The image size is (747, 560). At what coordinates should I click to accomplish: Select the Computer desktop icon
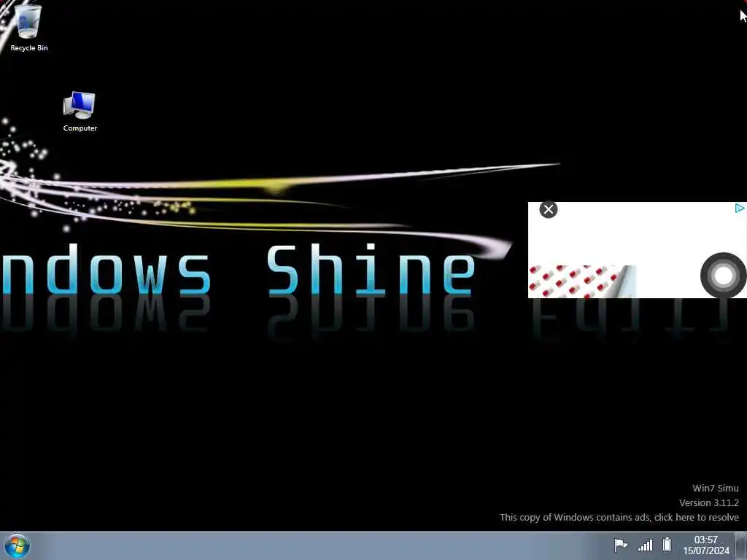[x=80, y=112]
